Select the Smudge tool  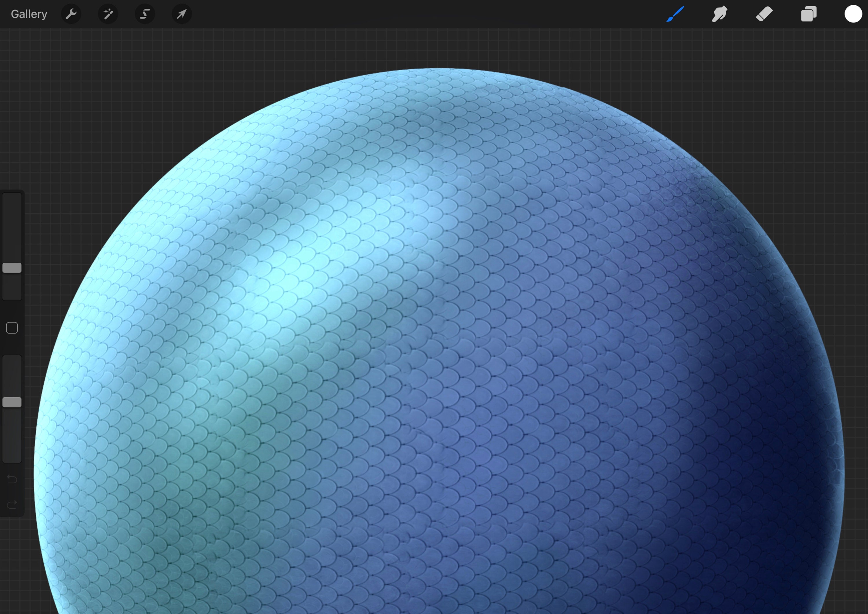point(719,14)
